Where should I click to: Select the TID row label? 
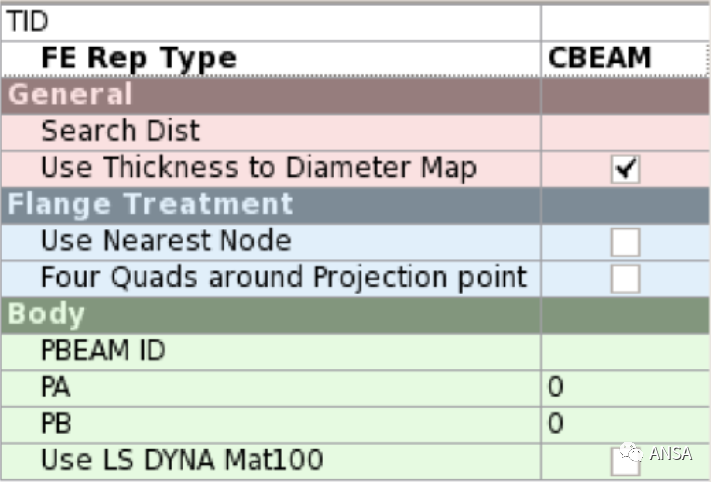(27, 21)
